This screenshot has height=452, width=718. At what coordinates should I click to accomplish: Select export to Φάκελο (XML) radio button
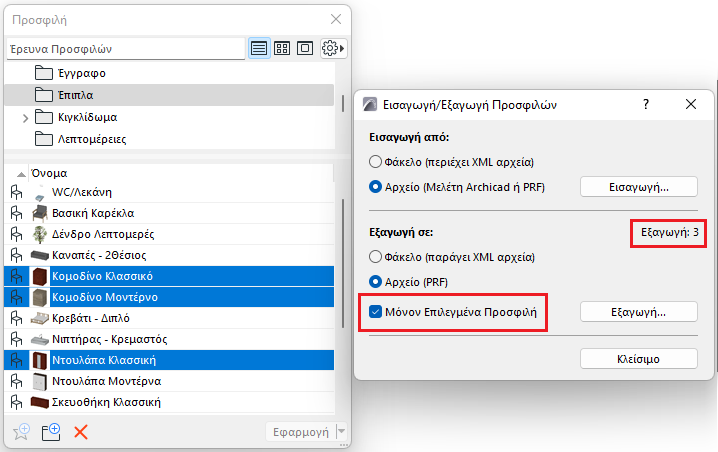(376, 256)
